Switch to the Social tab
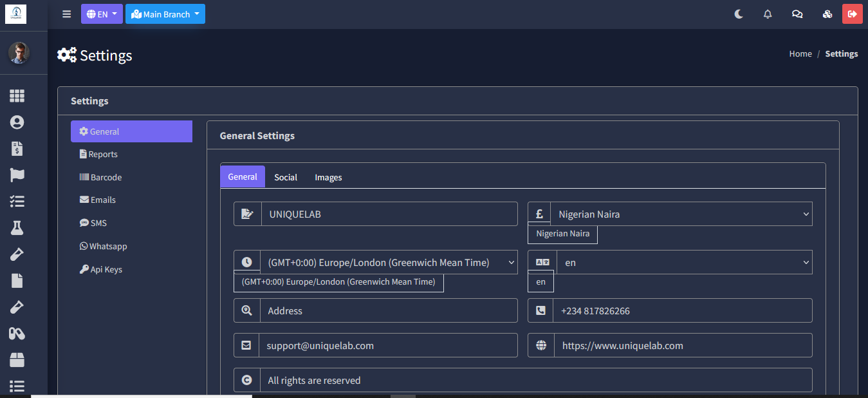This screenshot has height=398, width=868. tap(286, 177)
